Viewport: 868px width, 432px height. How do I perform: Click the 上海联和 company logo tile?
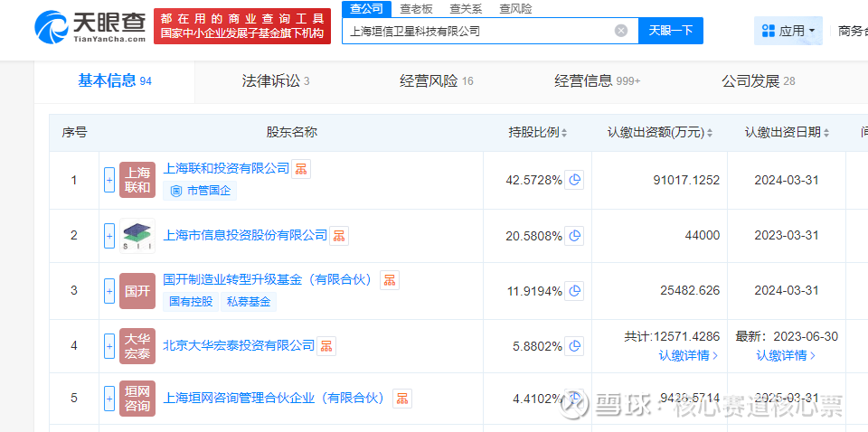[137, 181]
